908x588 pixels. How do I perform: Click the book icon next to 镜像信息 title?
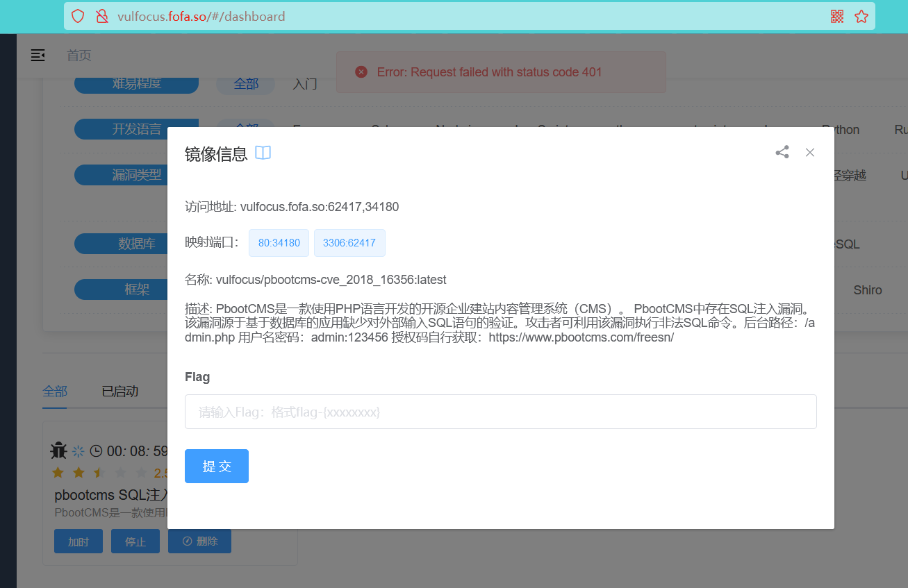pos(263,153)
